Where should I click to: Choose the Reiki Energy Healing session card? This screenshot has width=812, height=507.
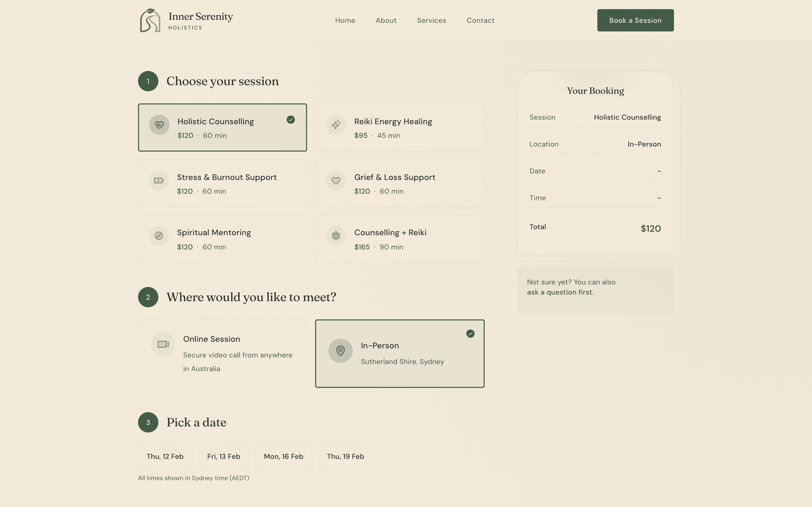[399, 128]
